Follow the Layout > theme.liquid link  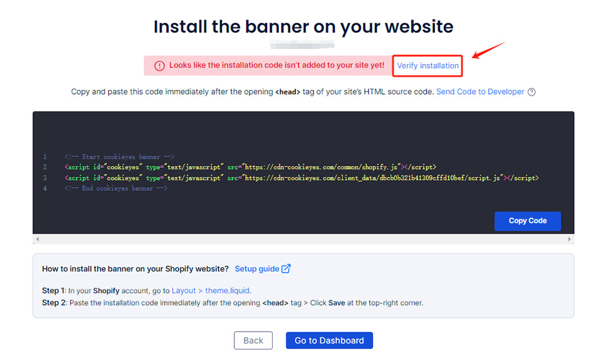click(211, 291)
